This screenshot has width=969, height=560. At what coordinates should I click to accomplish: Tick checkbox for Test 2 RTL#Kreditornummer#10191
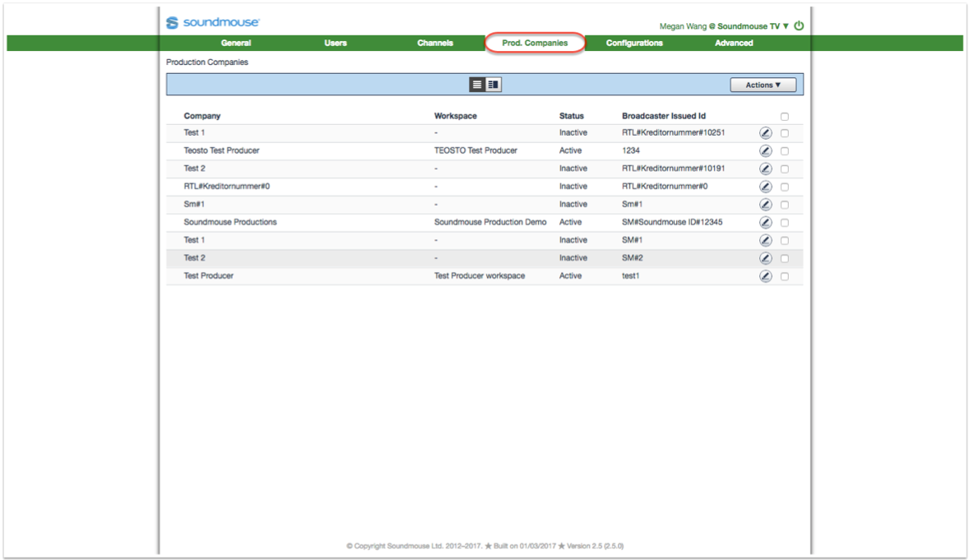tap(784, 169)
